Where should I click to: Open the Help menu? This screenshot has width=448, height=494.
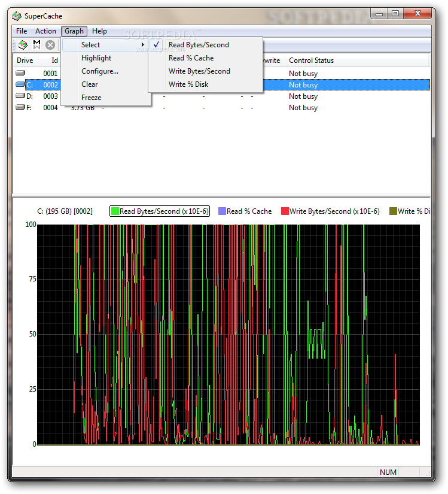tap(99, 31)
